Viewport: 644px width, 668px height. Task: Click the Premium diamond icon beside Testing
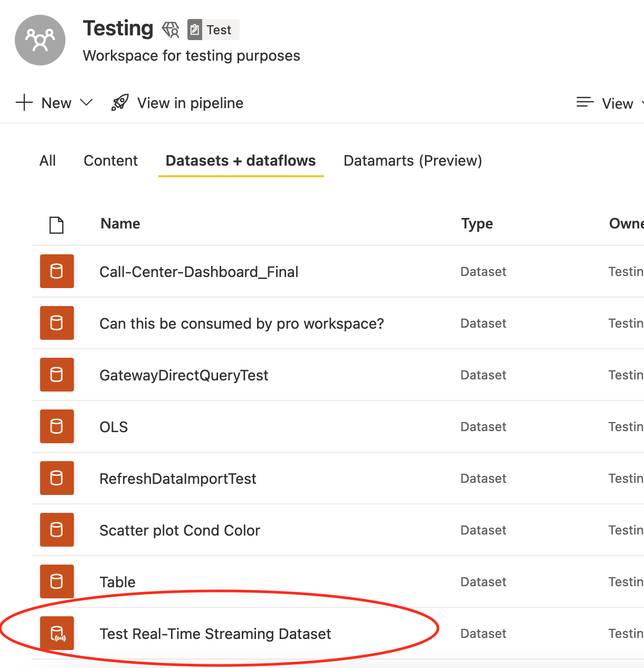click(171, 30)
